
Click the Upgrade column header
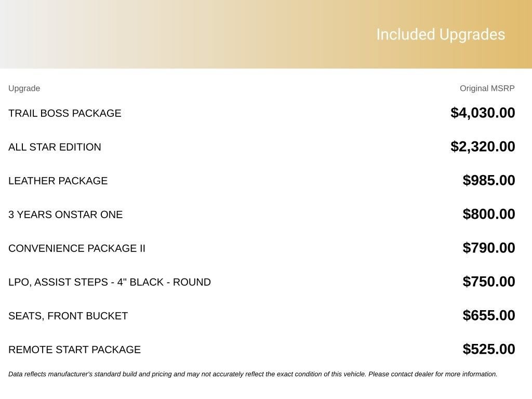24,88
